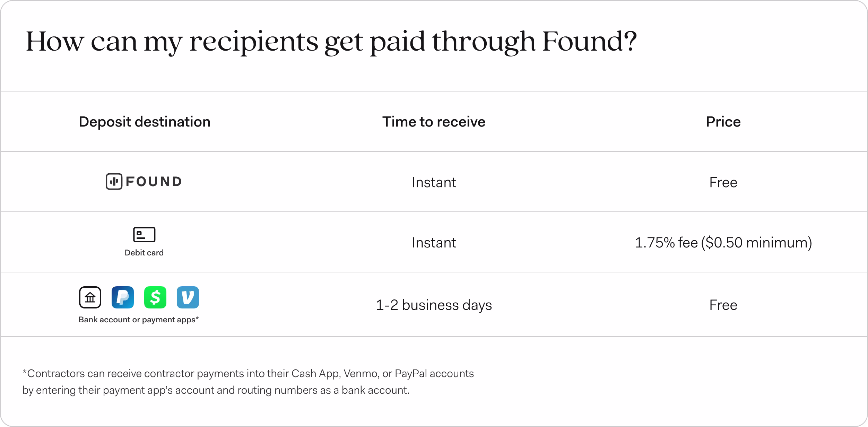Click the debit card icon
Viewport: 868px width, 427px height.
tap(144, 235)
